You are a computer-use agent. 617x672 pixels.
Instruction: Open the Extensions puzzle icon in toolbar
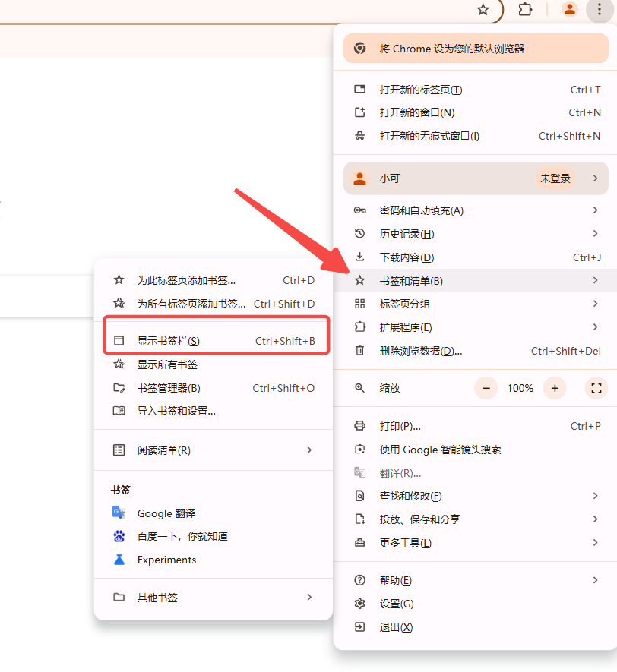(x=525, y=9)
